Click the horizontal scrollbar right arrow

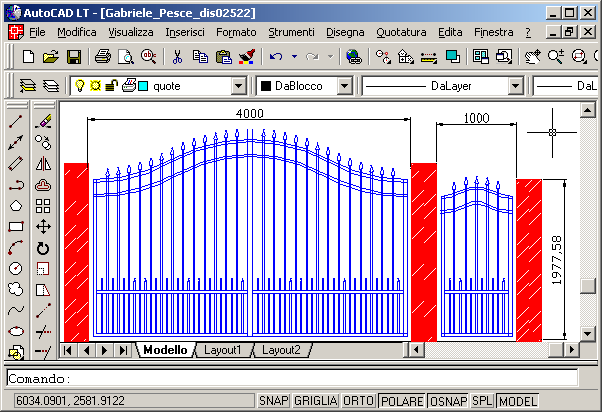572,350
